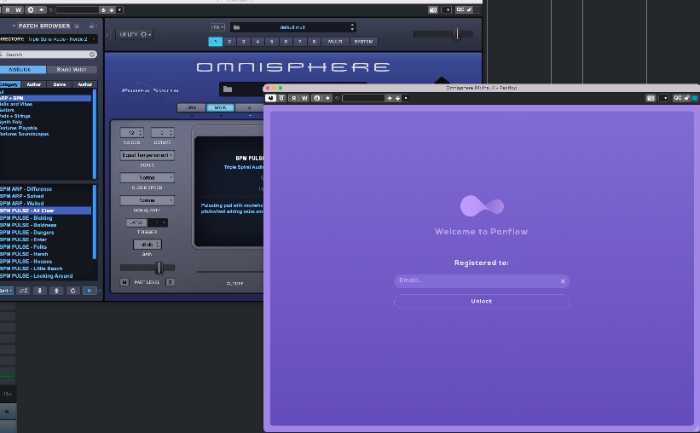Open the Equal Temperament scale dropdown
The width and height of the screenshot is (700, 433).
click(147, 155)
